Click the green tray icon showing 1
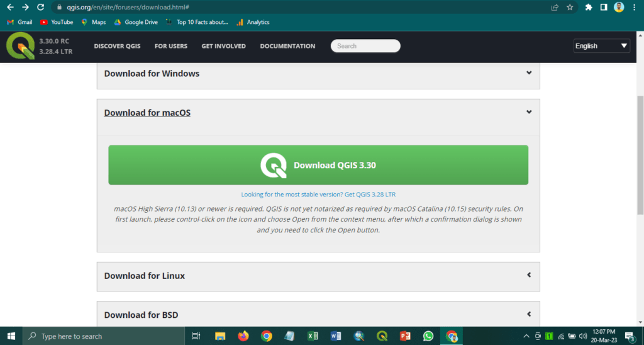 (549, 336)
